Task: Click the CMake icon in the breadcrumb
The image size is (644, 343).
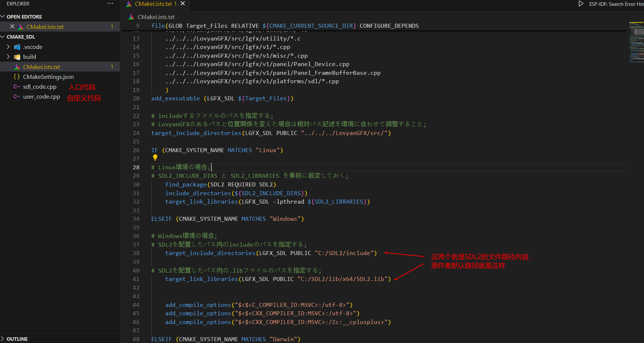Action: pyautogui.click(x=131, y=17)
